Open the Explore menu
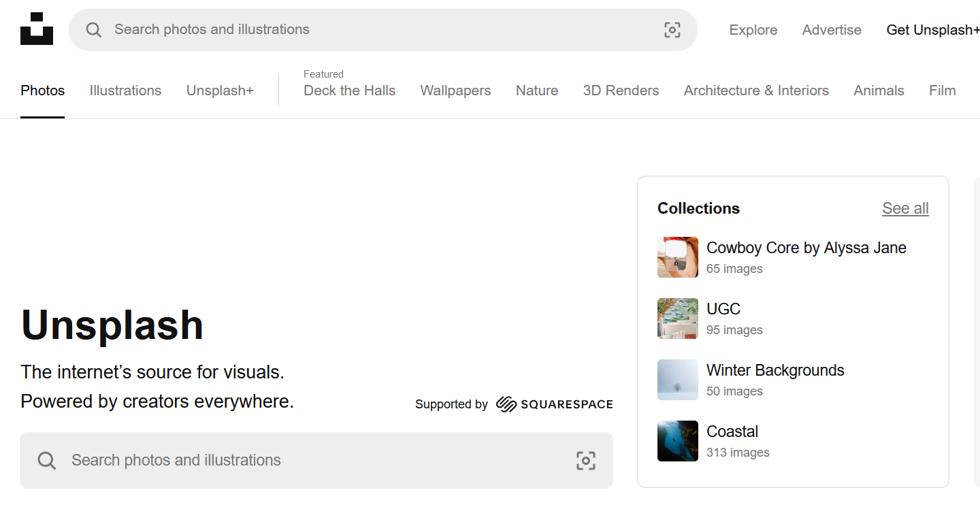980x505 pixels. 753,30
